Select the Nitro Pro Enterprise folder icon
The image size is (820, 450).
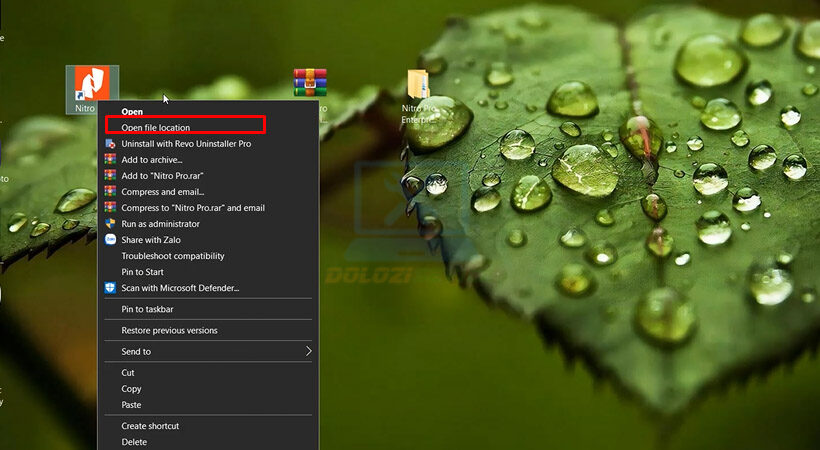(x=417, y=84)
